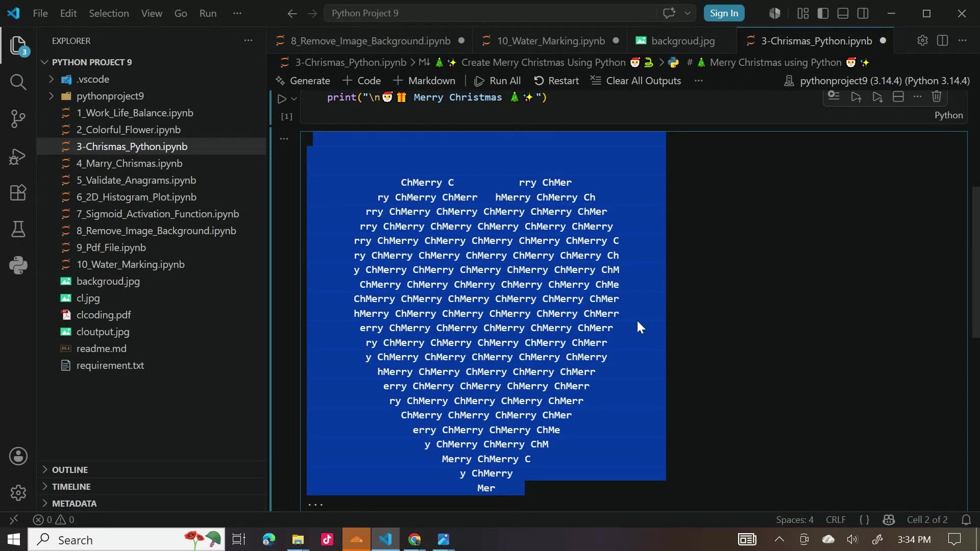Delete the cell with trash icon
Viewport: 980px width, 551px height.
937,96
